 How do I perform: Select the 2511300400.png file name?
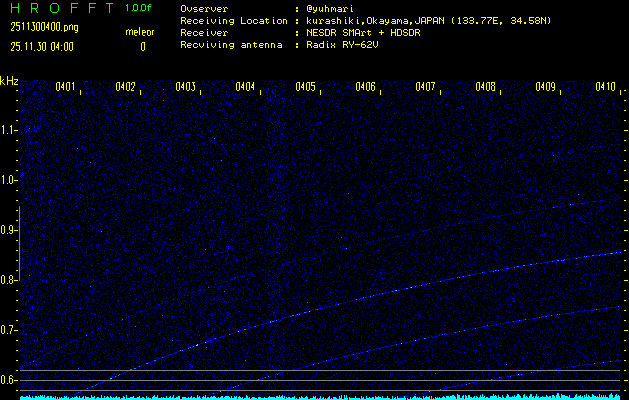tap(43, 27)
